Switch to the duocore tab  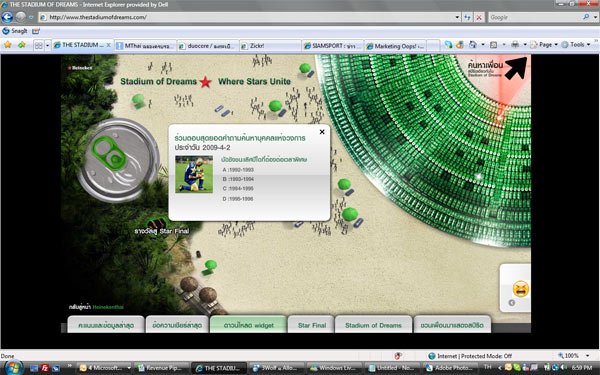pos(208,46)
